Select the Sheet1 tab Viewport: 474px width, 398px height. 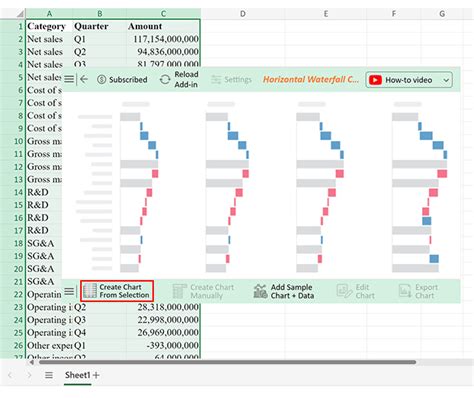click(x=77, y=375)
